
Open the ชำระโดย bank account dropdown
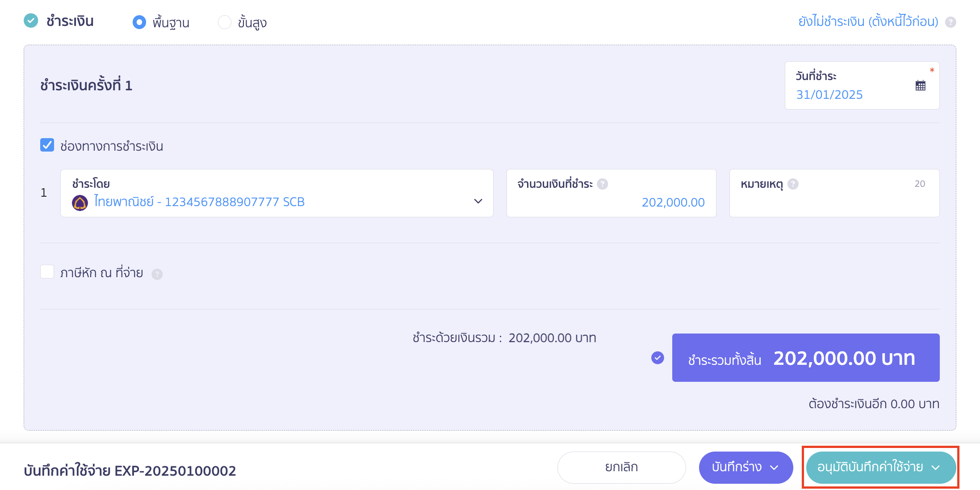click(277, 193)
